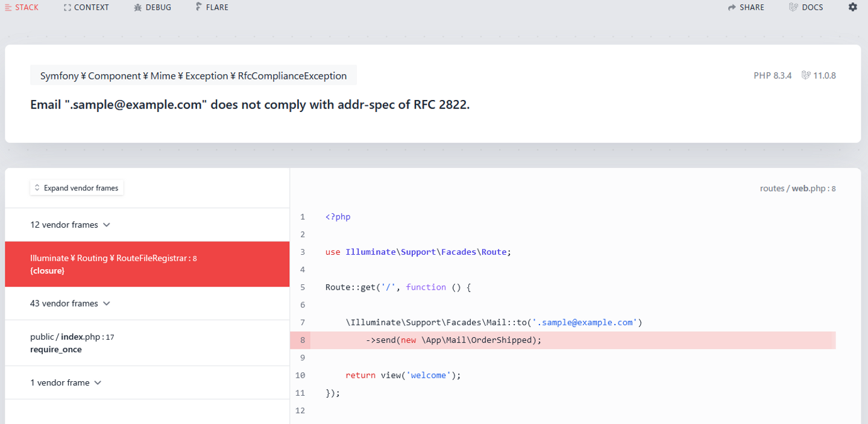Screen dimensions: 868x424
Task: Click the Debug bug icon
Action: tap(138, 8)
